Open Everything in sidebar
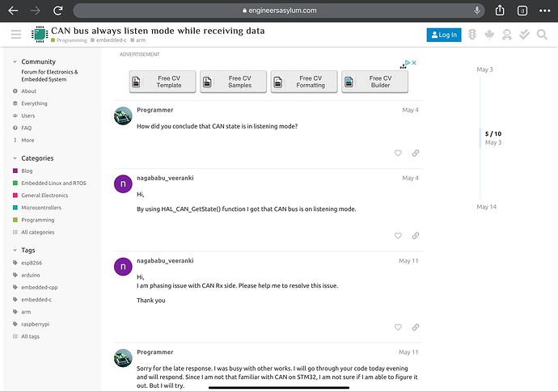The image size is (558, 392). click(x=30, y=103)
